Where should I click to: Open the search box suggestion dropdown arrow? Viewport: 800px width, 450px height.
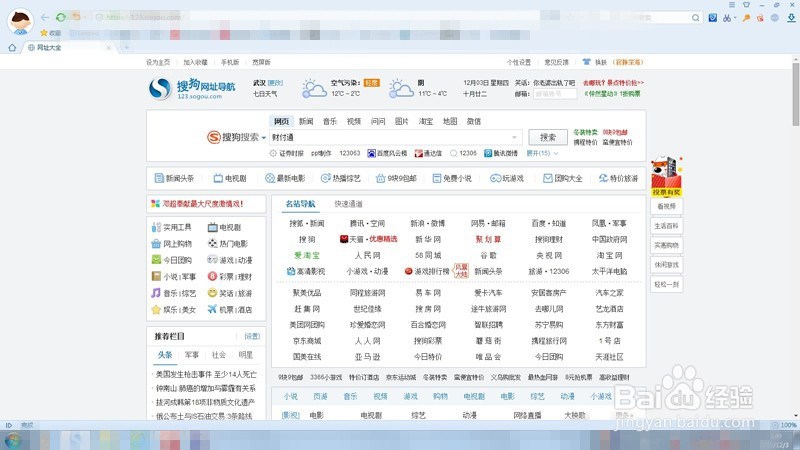pyautogui.click(x=514, y=137)
